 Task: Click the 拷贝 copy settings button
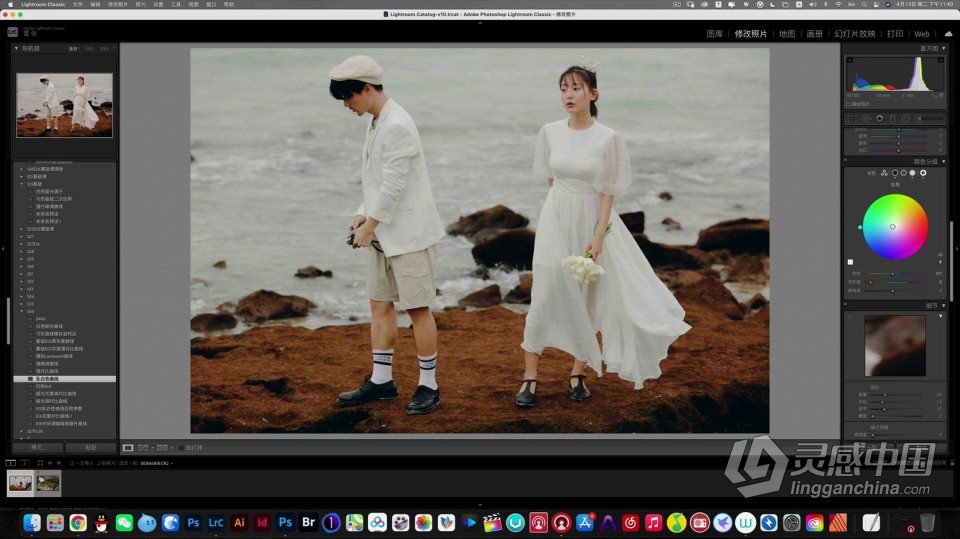pyautogui.click(x=37, y=447)
